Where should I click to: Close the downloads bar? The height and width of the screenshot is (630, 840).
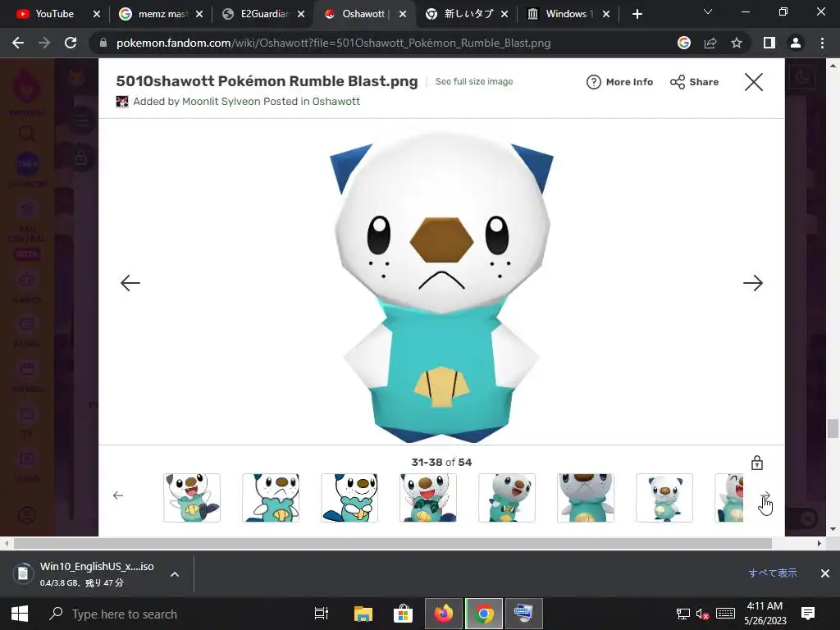click(825, 573)
